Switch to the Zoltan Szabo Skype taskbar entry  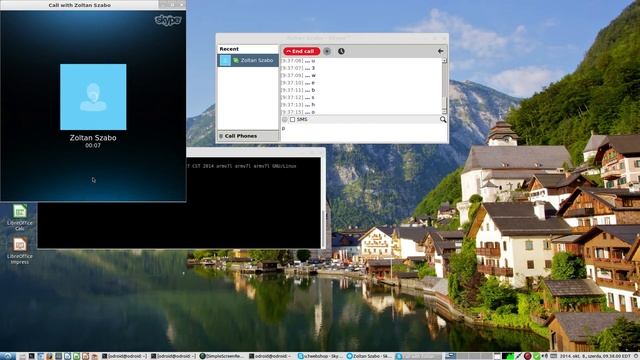[370, 356]
